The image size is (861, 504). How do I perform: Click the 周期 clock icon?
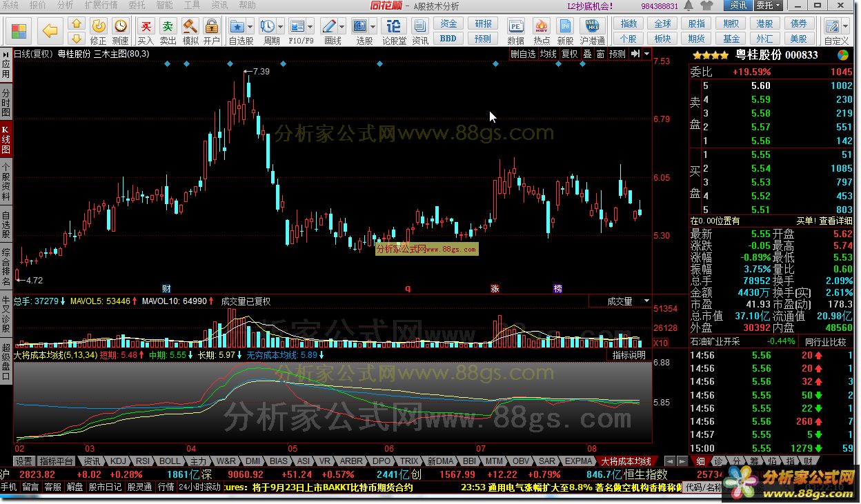click(x=267, y=28)
